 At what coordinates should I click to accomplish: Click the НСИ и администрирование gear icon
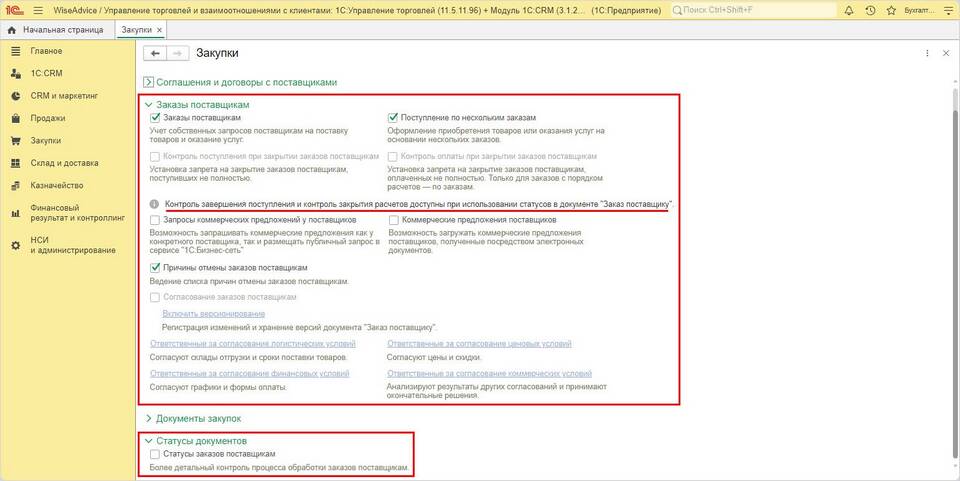pos(16,245)
